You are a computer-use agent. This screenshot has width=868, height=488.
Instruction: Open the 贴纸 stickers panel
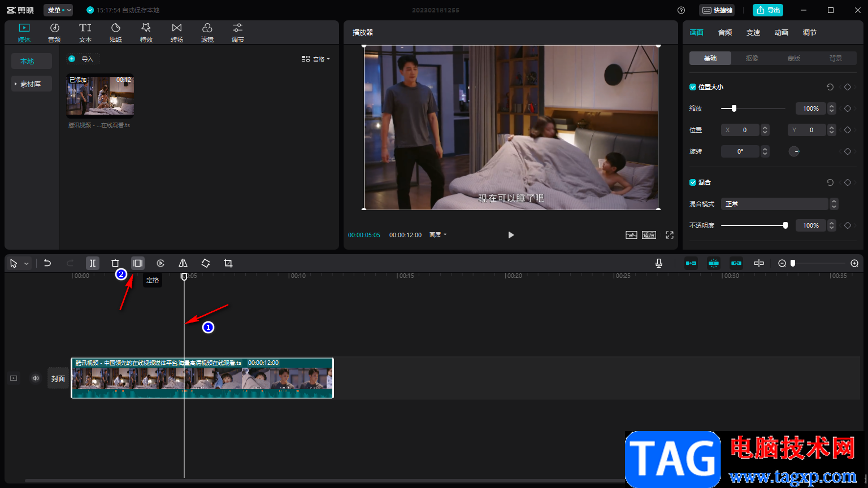pyautogui.click(x=116, y=33)
